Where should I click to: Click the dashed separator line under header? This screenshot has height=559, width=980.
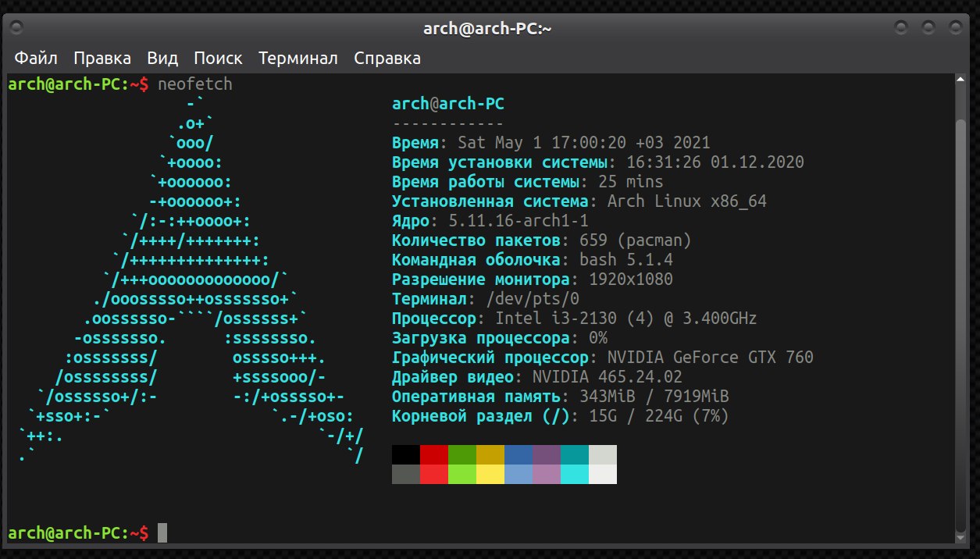[448, 123]
